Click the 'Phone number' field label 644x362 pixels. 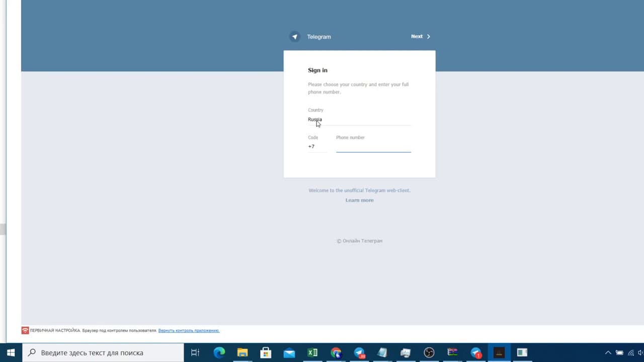(x=350, y=137)
